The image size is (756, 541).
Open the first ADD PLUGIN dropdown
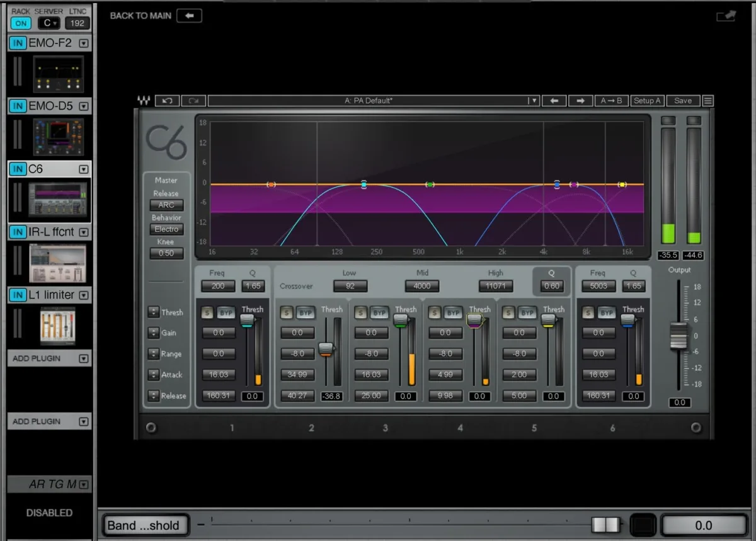83,358
